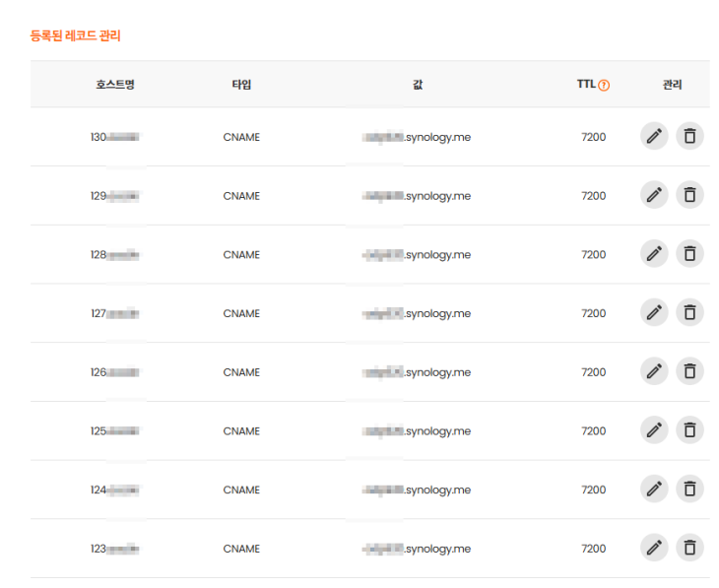
Task: Click synology.me value in the 127 row
Action: click(417, 313)
